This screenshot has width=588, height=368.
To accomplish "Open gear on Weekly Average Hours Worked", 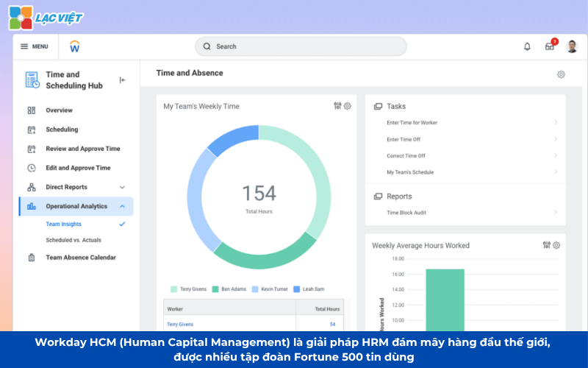I will (x=556, y=245).
